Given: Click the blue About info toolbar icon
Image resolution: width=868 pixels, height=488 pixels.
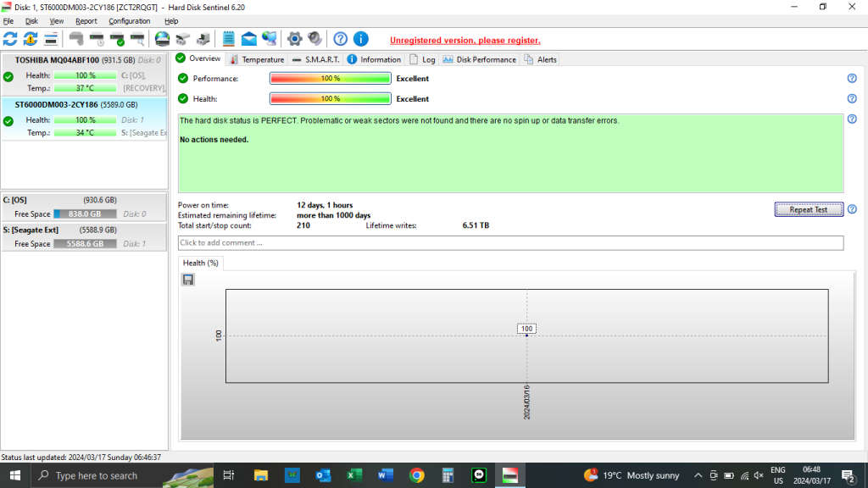Looking at the screenshot, I should coord(360,39).
